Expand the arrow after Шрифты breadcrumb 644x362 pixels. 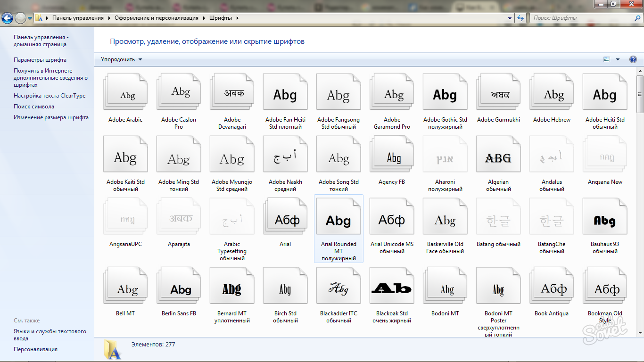point(237,18)
